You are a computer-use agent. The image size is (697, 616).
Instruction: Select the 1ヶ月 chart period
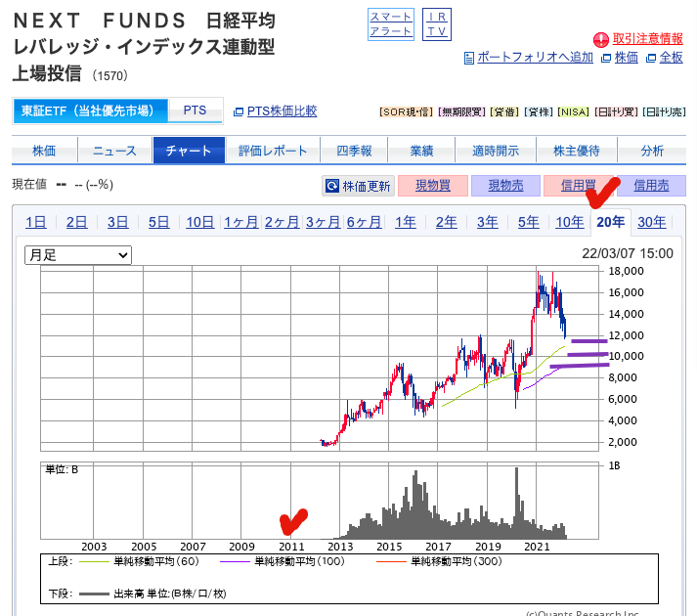(x=240, y=222)
